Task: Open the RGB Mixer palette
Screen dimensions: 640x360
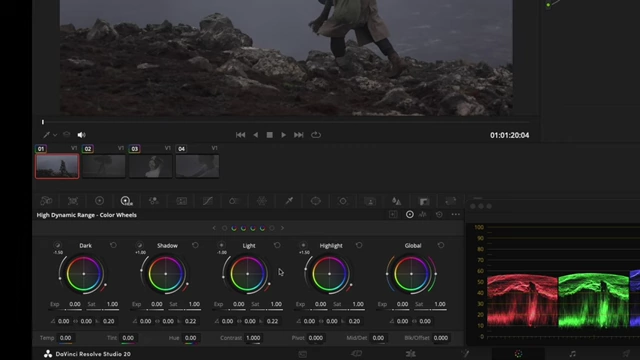Action: (154, 201)
